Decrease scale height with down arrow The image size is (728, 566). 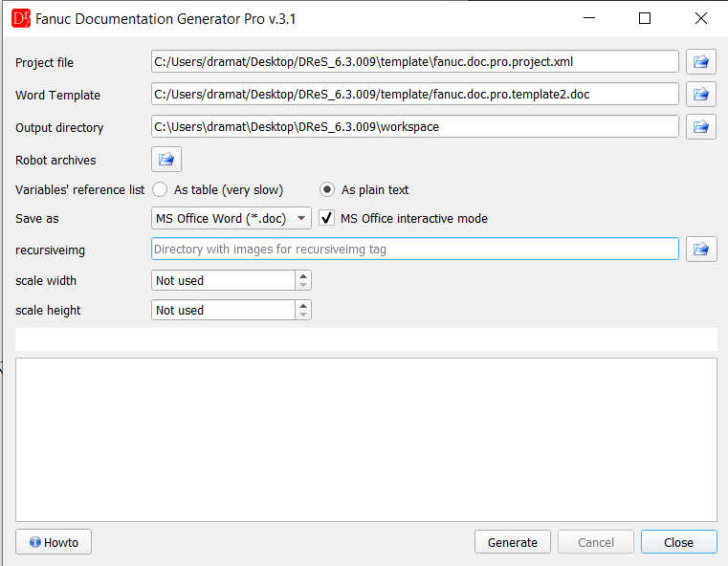[x=303, y=315]
